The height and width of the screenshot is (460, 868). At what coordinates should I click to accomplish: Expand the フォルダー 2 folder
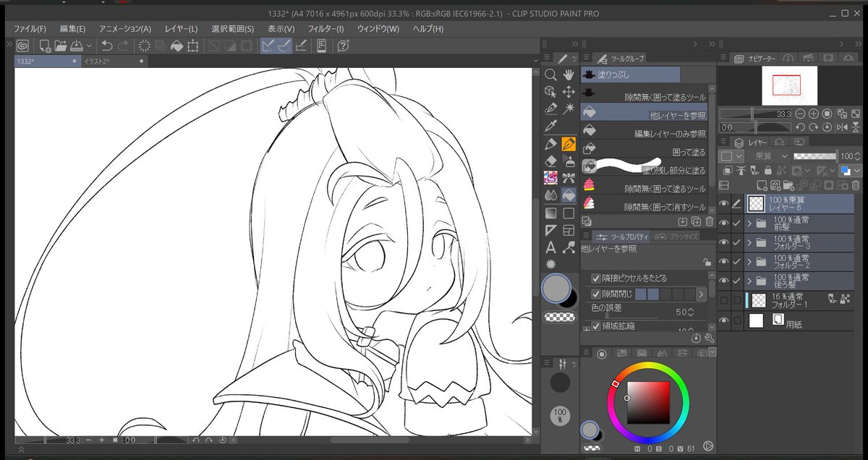pyautogui.click(x=749, y=262)
